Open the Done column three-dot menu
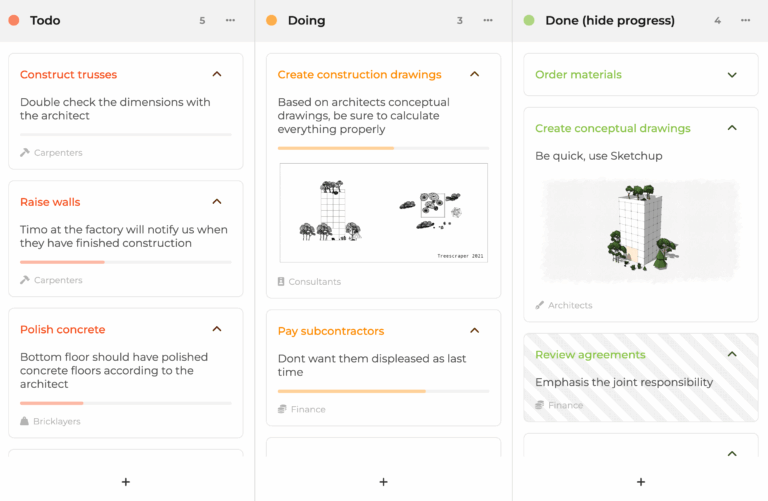This screenshot has width=768, height=501. pos(745,20)
